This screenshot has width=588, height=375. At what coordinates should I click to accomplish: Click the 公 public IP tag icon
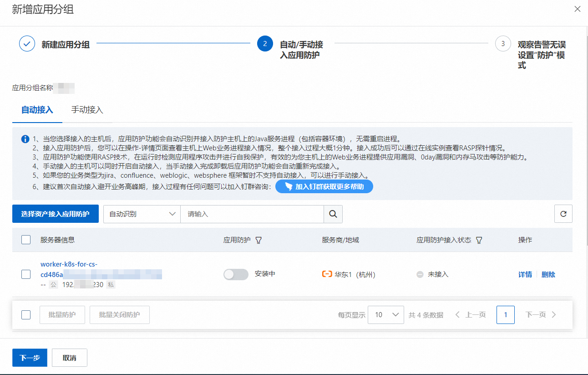coord(54,285)
